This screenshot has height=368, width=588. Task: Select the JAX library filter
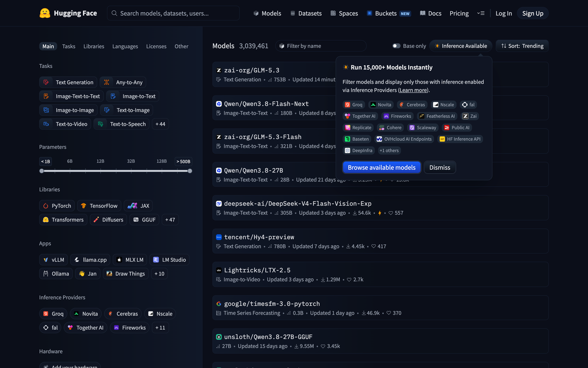(x=139, y=206)
